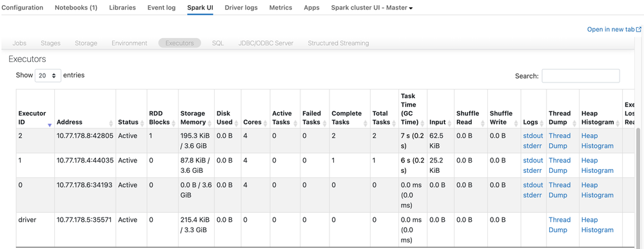Open the Storage sub-tab
644x249 pixels.
point(86,43)
